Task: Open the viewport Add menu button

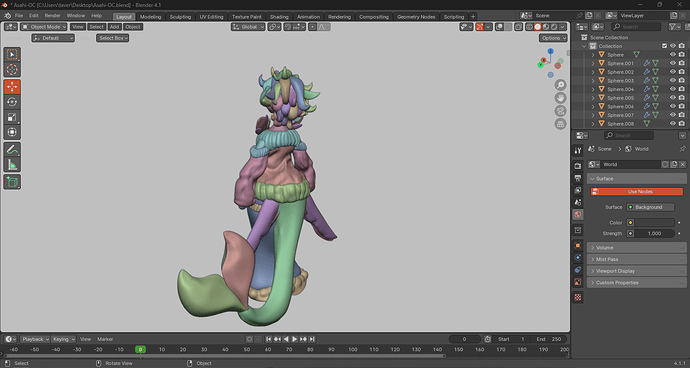Action: click(114, 27)
